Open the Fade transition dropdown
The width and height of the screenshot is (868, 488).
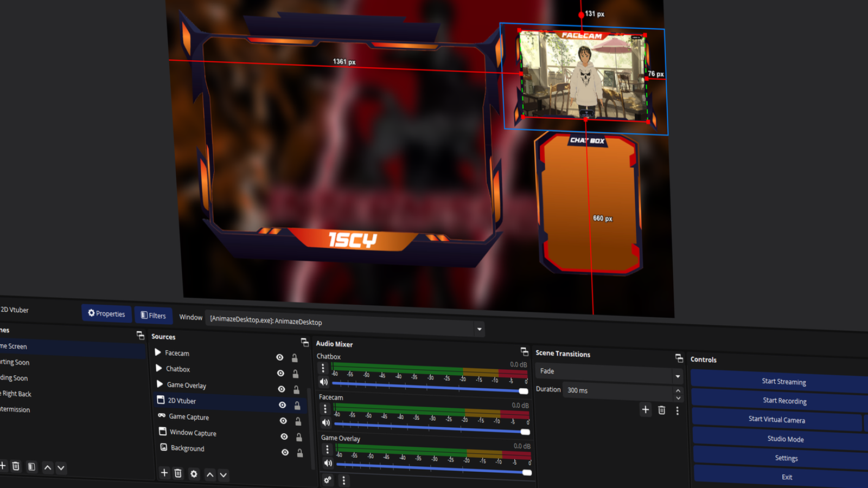(678, 375)
